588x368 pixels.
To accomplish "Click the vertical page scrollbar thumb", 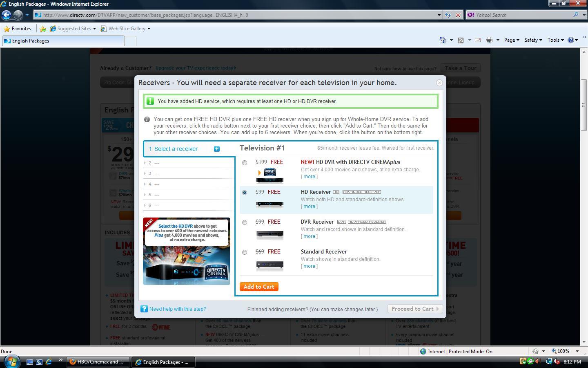I will point(584,105).
